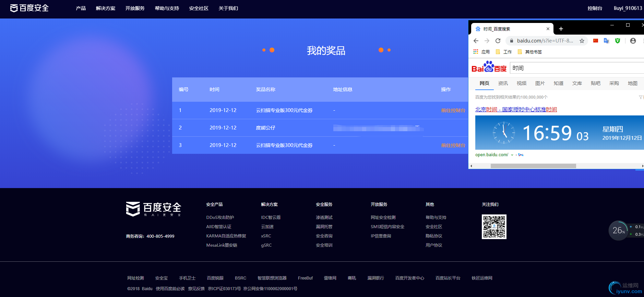Open the 北京时间 - 国家授时中心标准时间 result
The height and width of the screenshot is (297, 644).
[516, 109]
